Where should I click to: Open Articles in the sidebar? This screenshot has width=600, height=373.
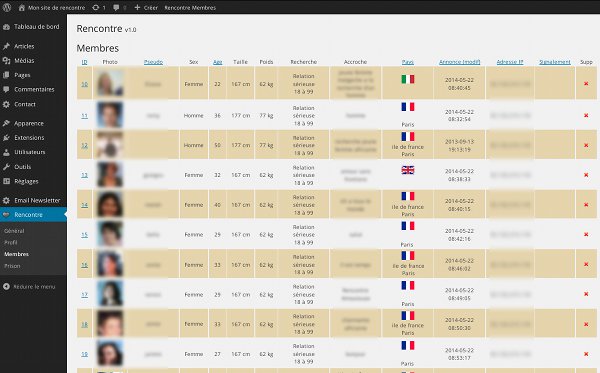tap(24, 46)
